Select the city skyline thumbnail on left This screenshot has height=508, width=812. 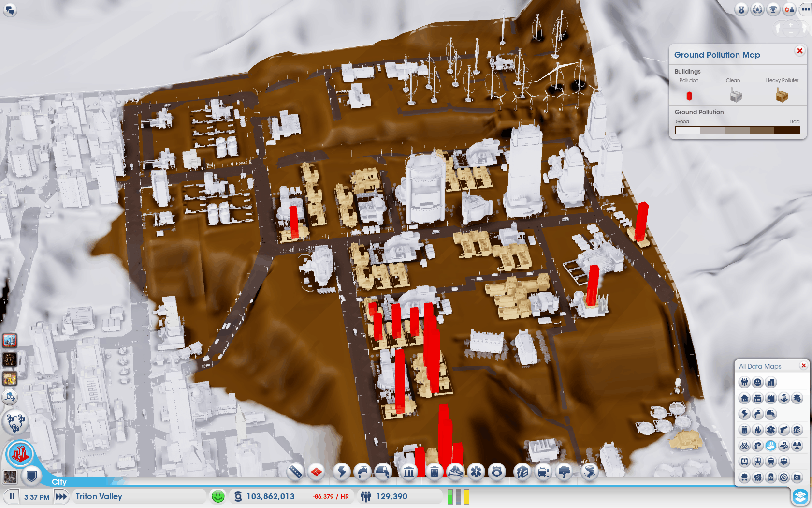(x=10, y=341)
